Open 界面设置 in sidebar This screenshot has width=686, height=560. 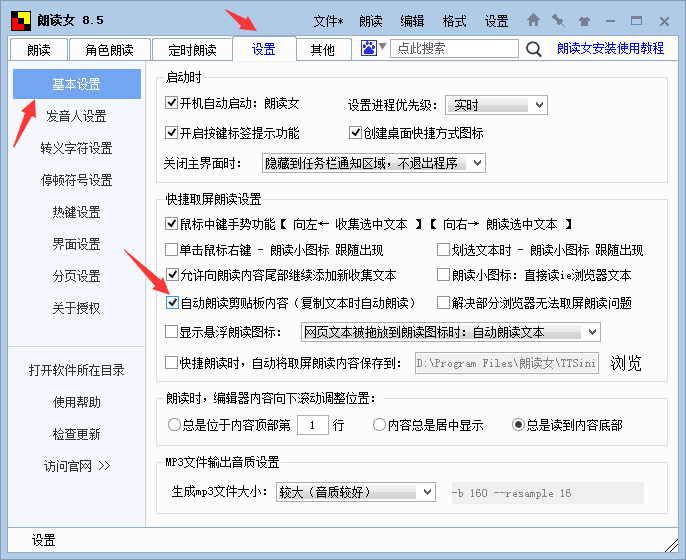coord(77,244)
